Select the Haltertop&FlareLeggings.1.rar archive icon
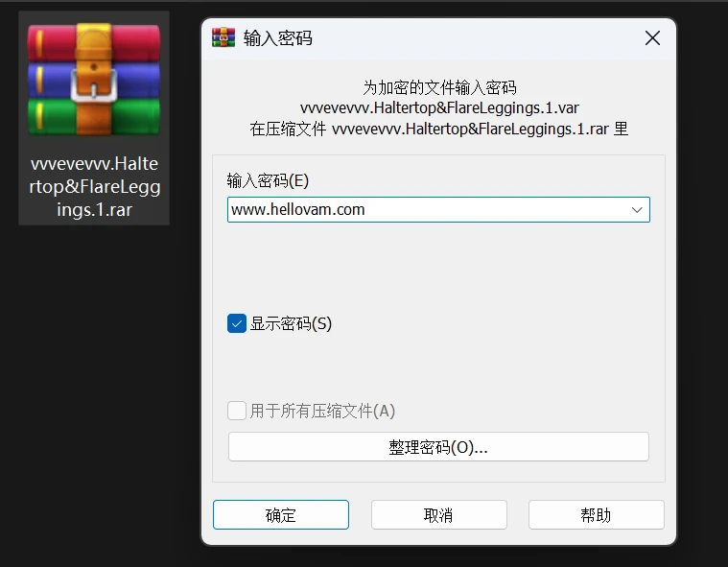728x567 pixels. (94, 80)
